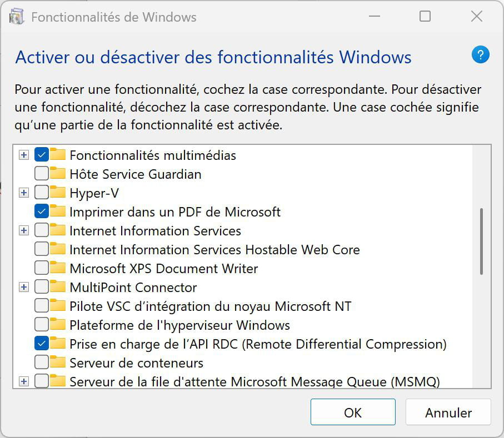The height and width of the screenshot is (438, 504).
Task: Click the Annuler button
Action: coord(448,412)
